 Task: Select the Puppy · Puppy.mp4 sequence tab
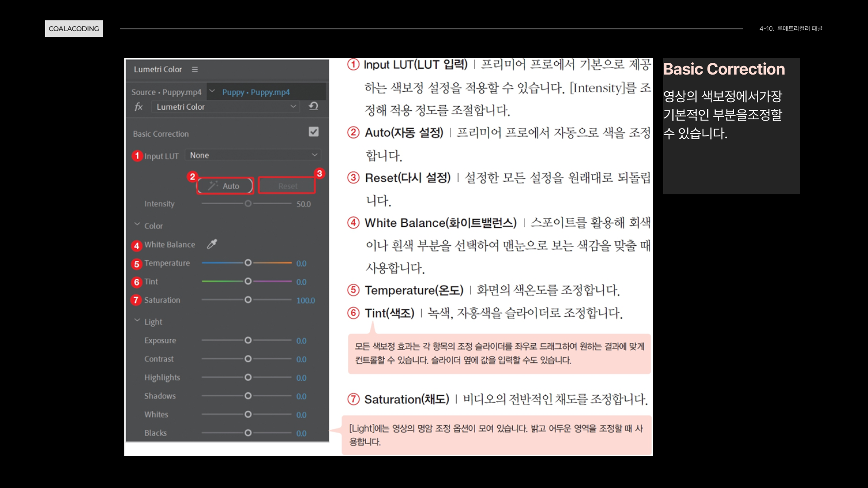[256, 92]
